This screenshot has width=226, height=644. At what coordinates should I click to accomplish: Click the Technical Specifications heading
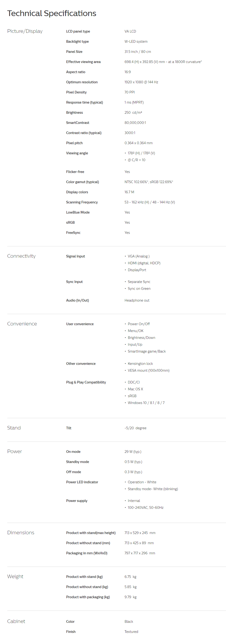click(52, 13)
